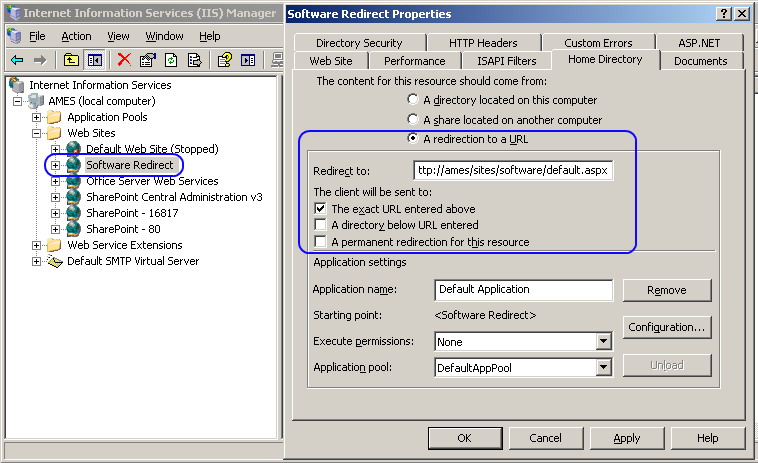The height and width of the screenshot is (463, 758).
Task: Click the Show/Hide Action Pane icon
Action: [248, 60]
